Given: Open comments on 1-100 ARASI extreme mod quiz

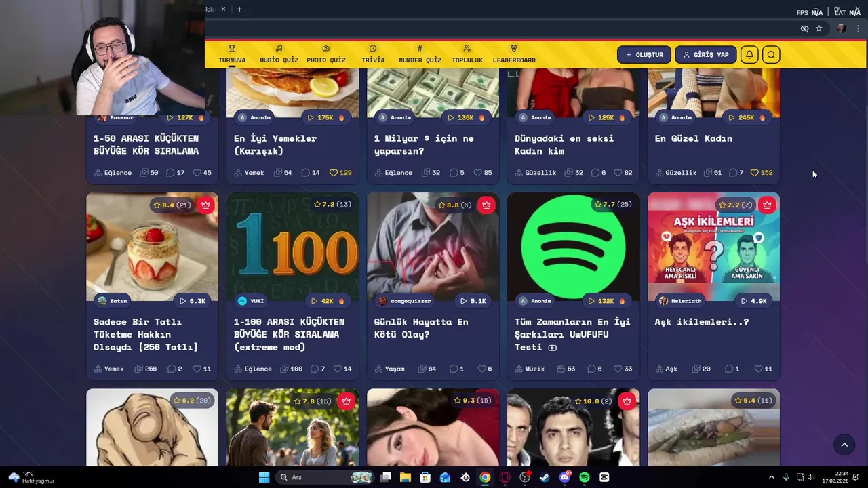Looking at the screenshot, I should [318, 369].
